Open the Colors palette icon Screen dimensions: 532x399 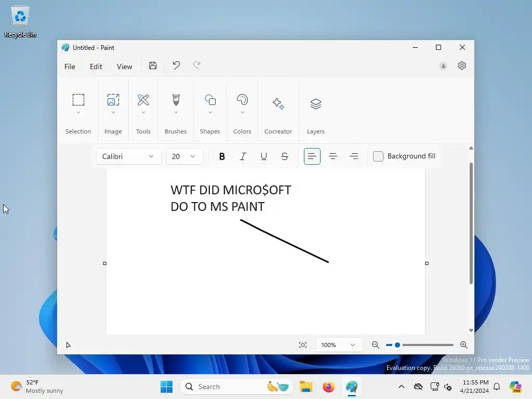[x=242, y=100]
